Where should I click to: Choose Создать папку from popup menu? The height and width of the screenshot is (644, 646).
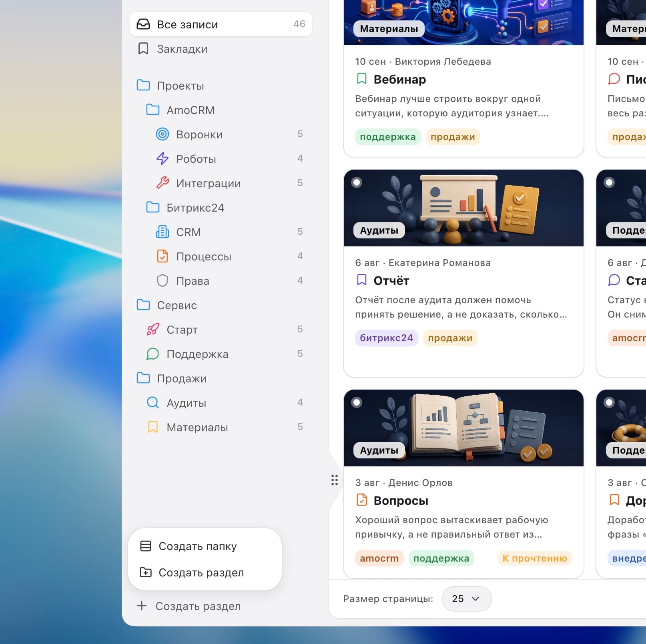pyautogui.click(x=205, y=546)
